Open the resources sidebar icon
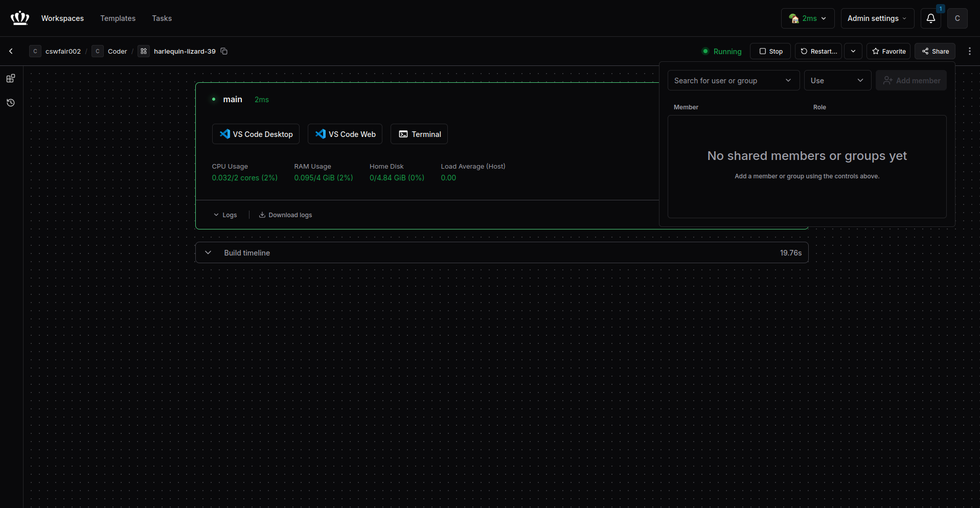 click(11, 79)
